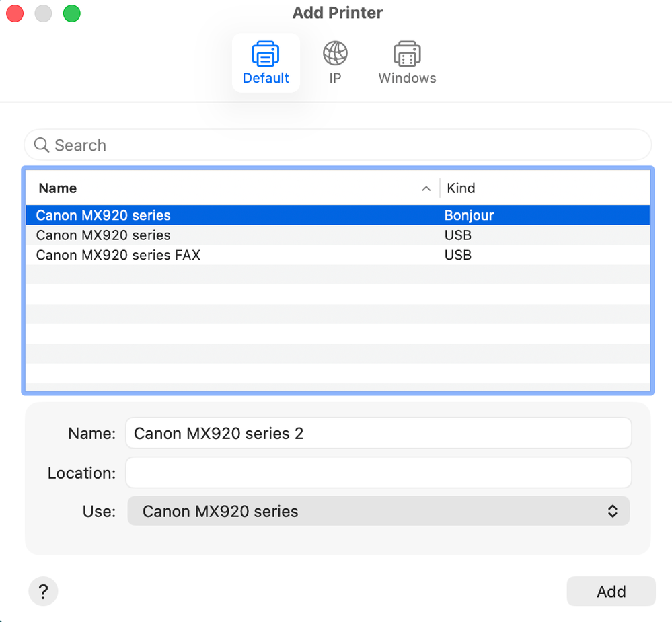Click the Add button
The height and width of the screenshot is (622, 672).
[x=611, y=591]
